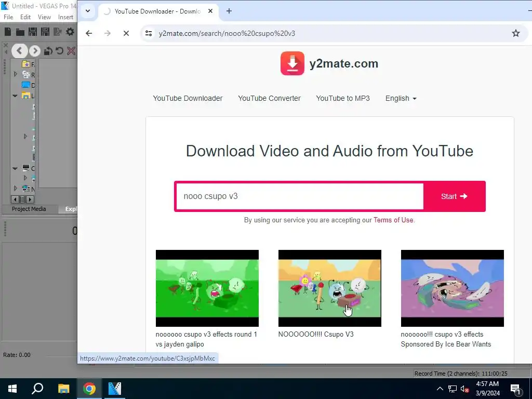Screen dimensions: 532x399
Task: Open the notification center icon
Action: pyautogui.click(x=515, y=389)
